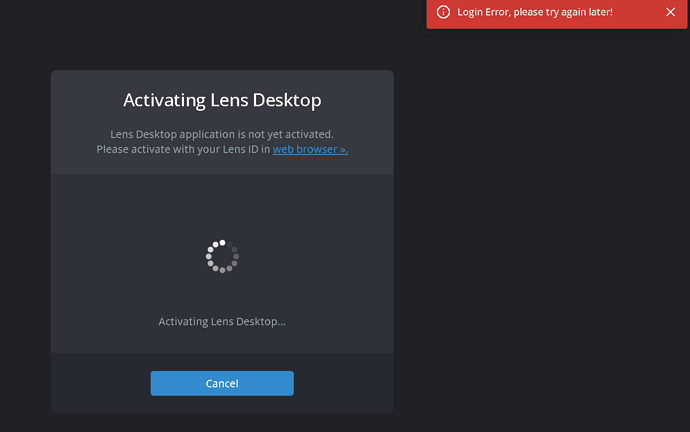Click the loading spinner icon
Image resolution: width=690 pixels, height=432 pixels.
pyautogui.click(x=222, y=256)
